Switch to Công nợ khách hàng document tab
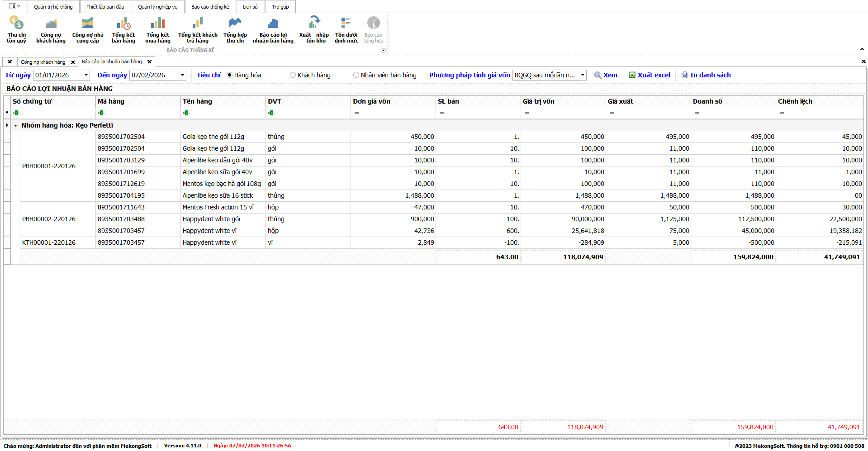Screen dimensions: 868x451 tap(43, 62)
